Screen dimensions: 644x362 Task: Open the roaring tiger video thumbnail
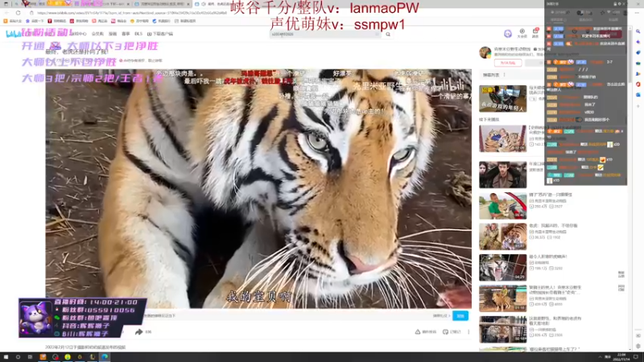pos(502,268)
